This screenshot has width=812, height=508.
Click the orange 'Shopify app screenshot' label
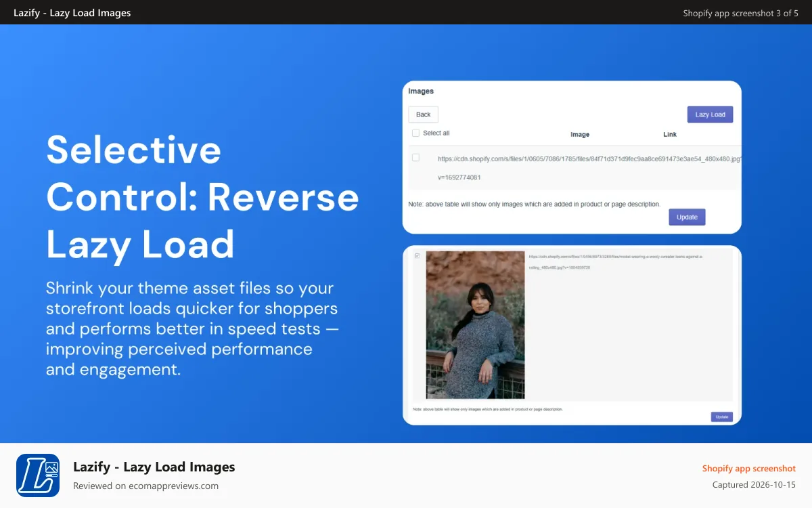coord(748,468)
